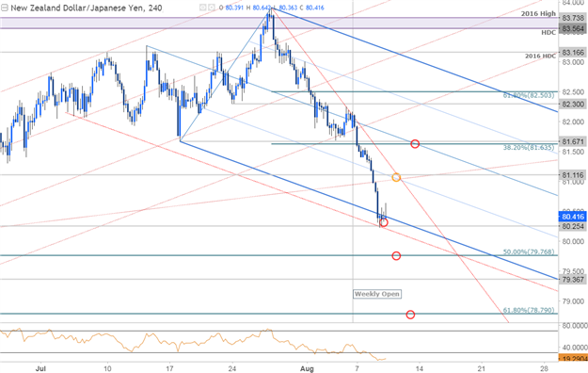The height and width of the screenshot is (373, 588).
Task: Select the 83.564 price label
Action: 573,28
